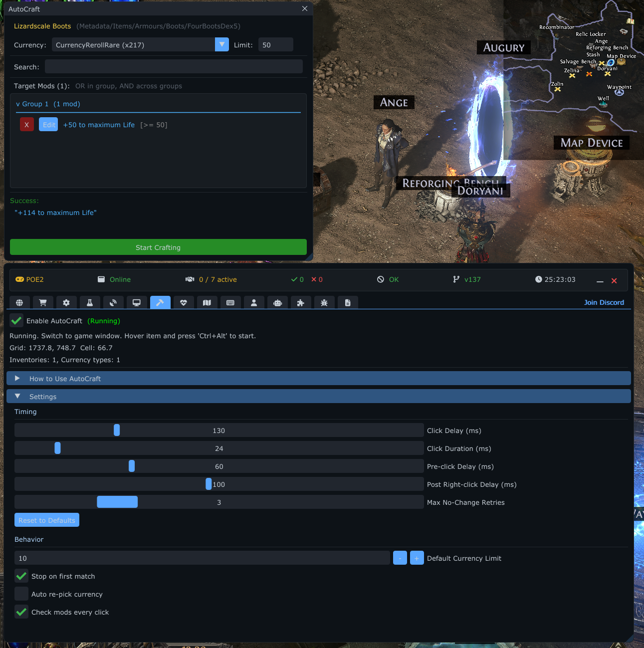Open the person profile tab
This screenshot has width=644, height=648.
254,302
